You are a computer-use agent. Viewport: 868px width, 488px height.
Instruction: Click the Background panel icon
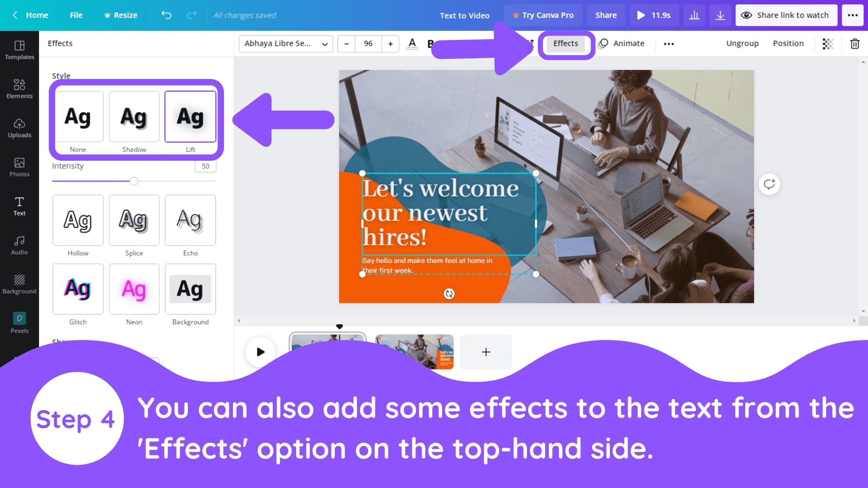(x=19, y=283)
